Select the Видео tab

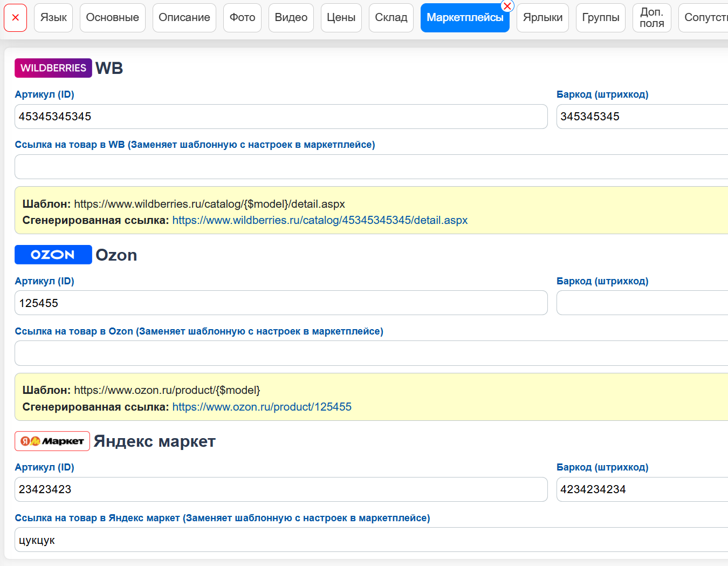coord(291,17)
